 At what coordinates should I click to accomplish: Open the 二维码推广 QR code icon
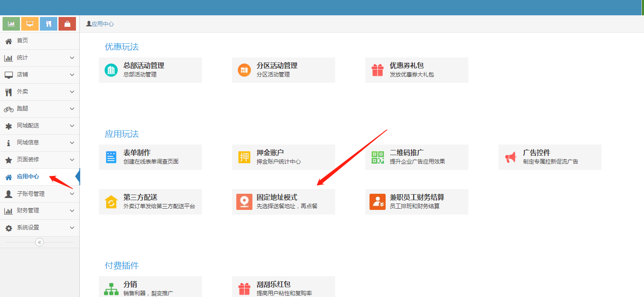click(378, 157)
